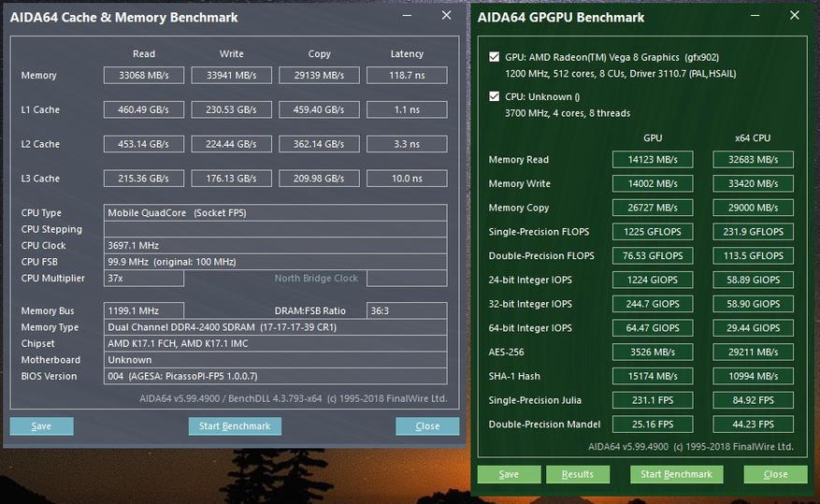
Task: Start Benchmark in the GPGPU window
Action: [676, 474]
